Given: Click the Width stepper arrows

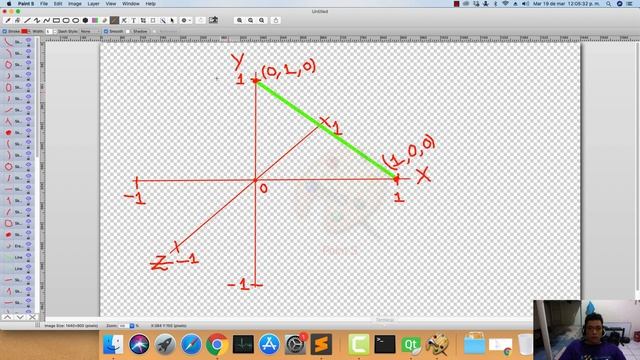Looking at the screenshot, I should 55,31.
